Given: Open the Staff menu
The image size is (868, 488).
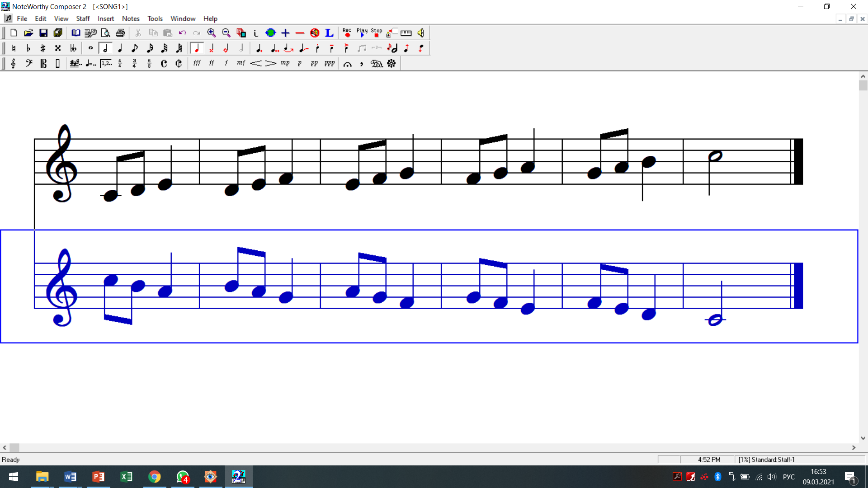Looking at the screenshot, I should click(x=83, y=19).
